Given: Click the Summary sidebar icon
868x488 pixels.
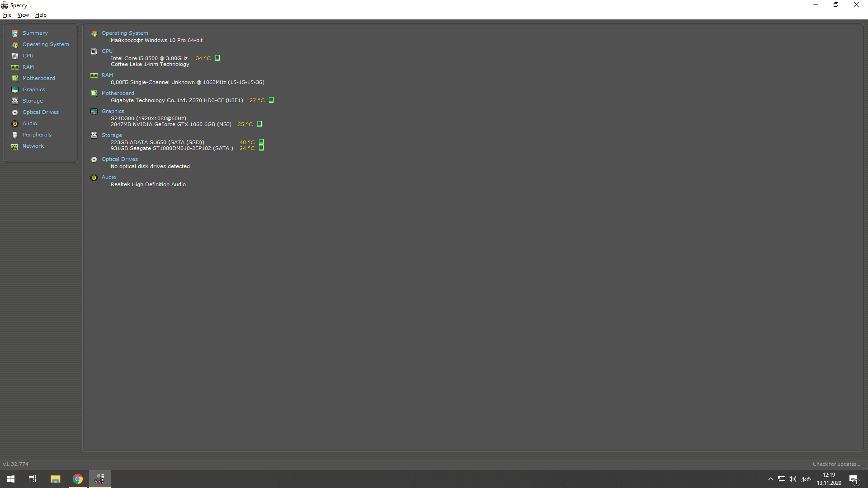Looking at the screenshot, I should click(15, 33).
